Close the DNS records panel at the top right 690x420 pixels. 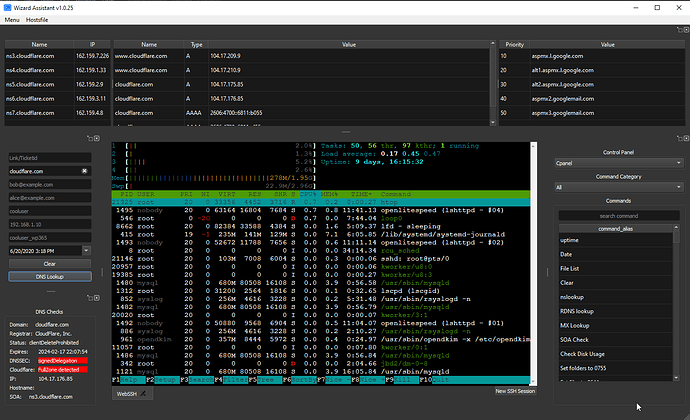point(686,30)
